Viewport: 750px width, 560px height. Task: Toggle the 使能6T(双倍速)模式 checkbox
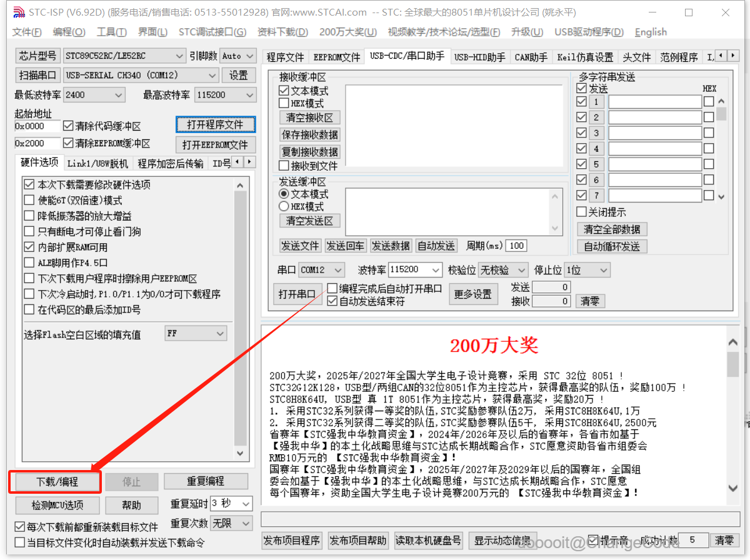click(29, 199)
